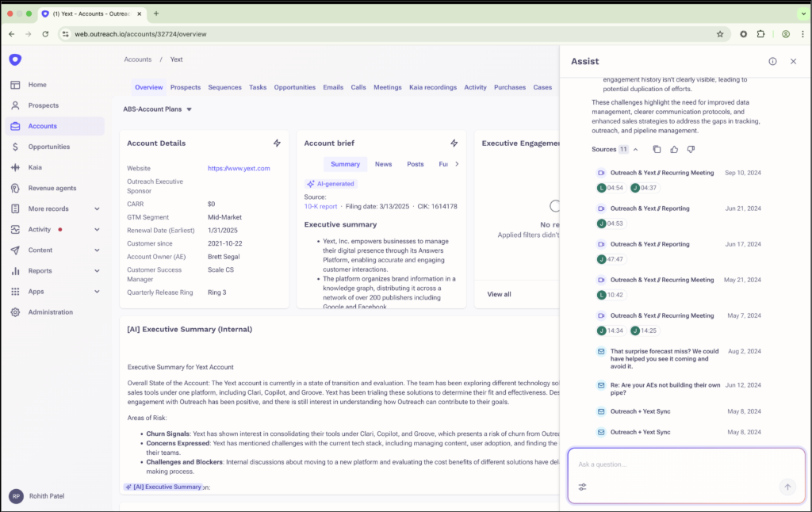Select the Summary tab in Account brief

tap(346, 164)
